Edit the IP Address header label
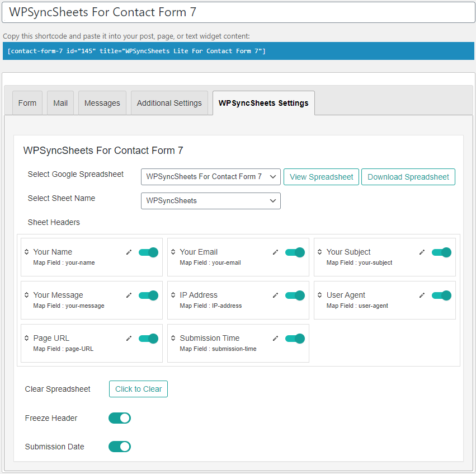 [275, 295]
